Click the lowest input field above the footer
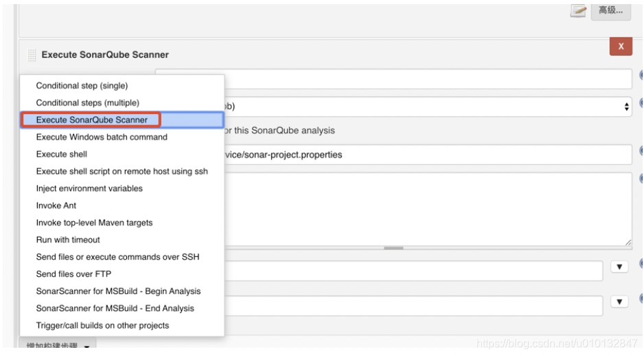The image size is (644, 356). pos(413,305)
